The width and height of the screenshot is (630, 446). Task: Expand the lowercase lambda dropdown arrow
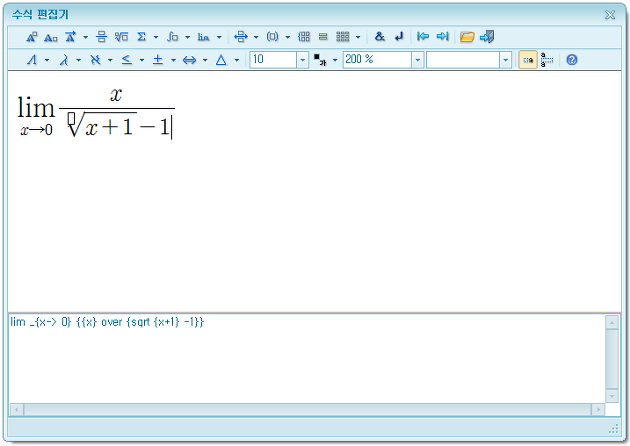[x=78, y=61]
